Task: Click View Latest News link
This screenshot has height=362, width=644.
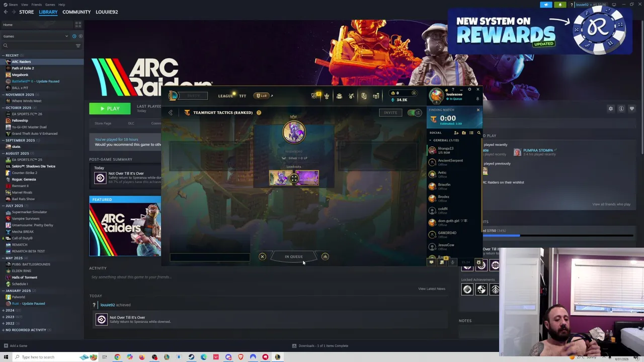Action: tap(432, 289)
